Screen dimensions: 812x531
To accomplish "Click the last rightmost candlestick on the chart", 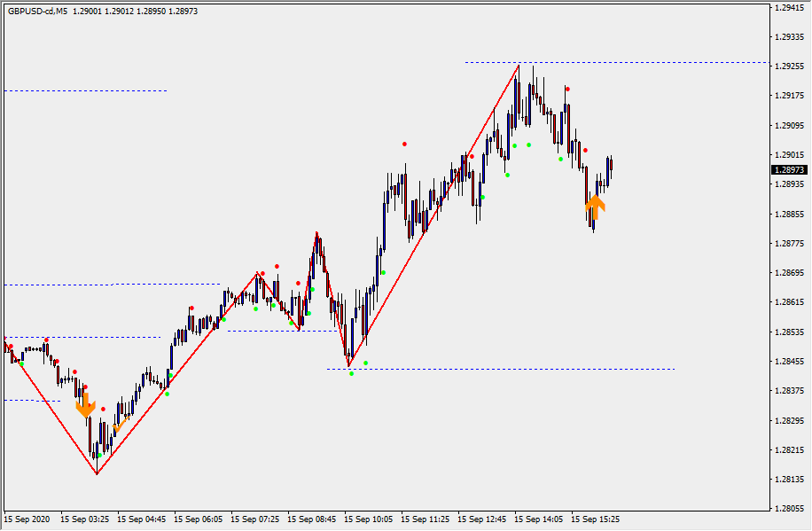I will [612, 166].
